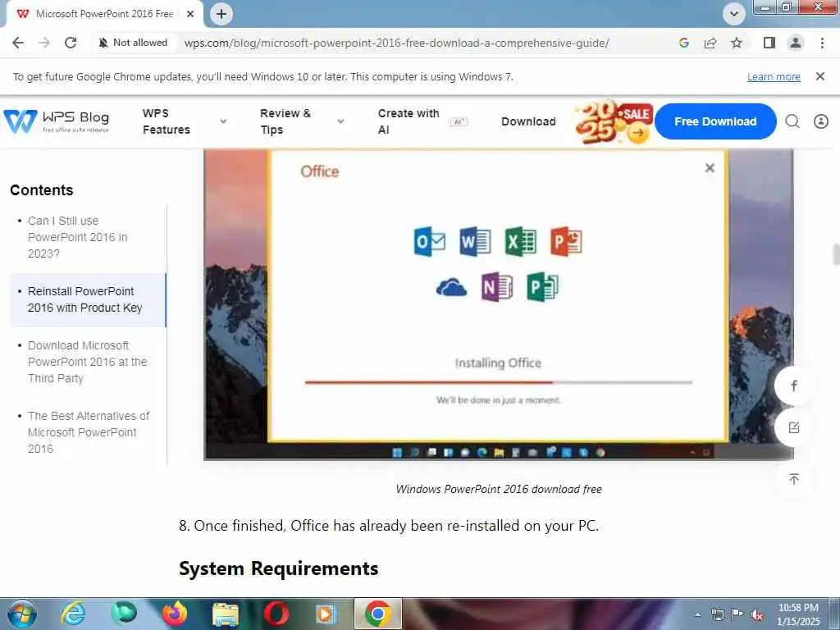Open the Windows Start button

pyautogui.click(x=22, y=614)
